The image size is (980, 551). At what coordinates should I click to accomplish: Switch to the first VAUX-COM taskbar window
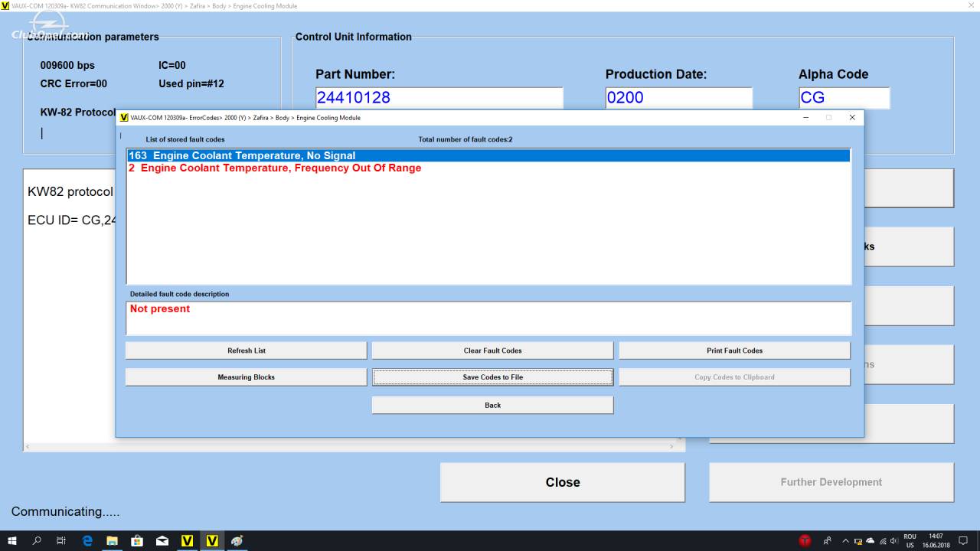coord(187,541)
